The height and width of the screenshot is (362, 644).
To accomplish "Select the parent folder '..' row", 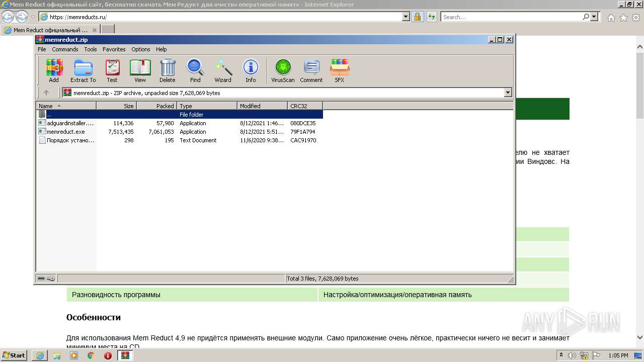I will coord(180,115).
